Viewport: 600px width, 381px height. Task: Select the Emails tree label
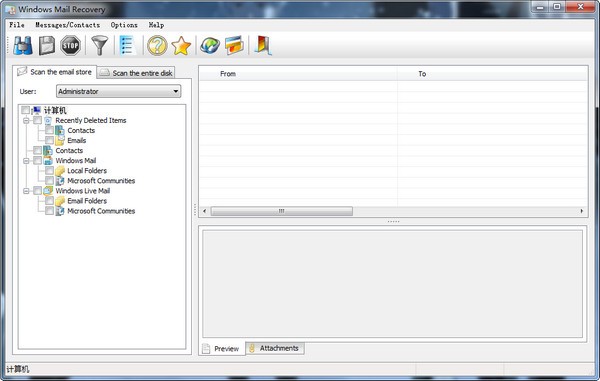coord(77,140)
